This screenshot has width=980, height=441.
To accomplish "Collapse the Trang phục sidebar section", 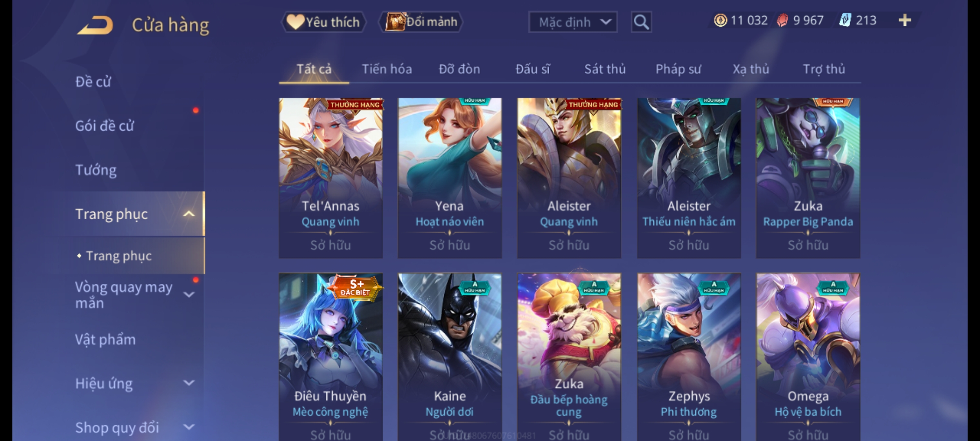I will point(189,214).
